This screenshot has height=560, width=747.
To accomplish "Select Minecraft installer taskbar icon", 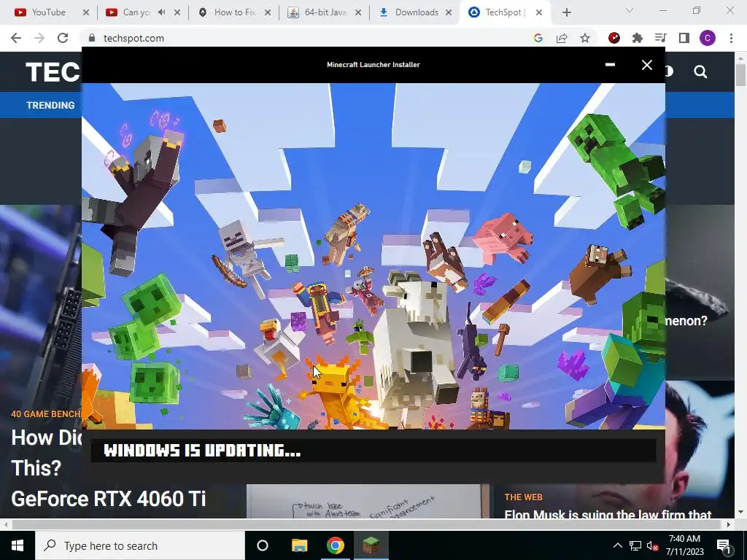I will click(371, 545).
